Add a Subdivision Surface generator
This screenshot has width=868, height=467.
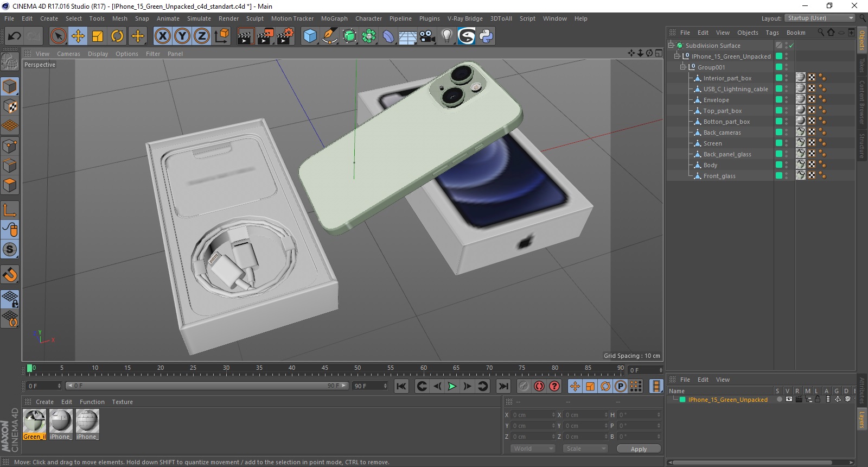pos(349,36)
